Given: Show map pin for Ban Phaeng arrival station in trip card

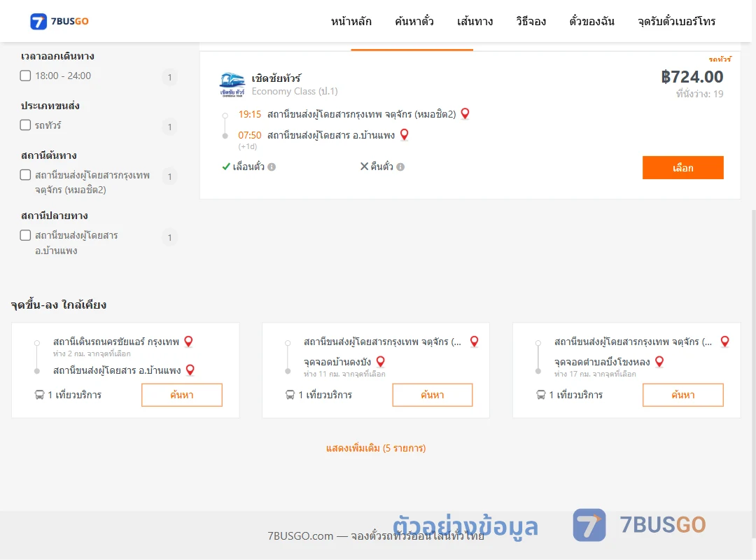Looking at the screenshot, I should pos(404,134).
